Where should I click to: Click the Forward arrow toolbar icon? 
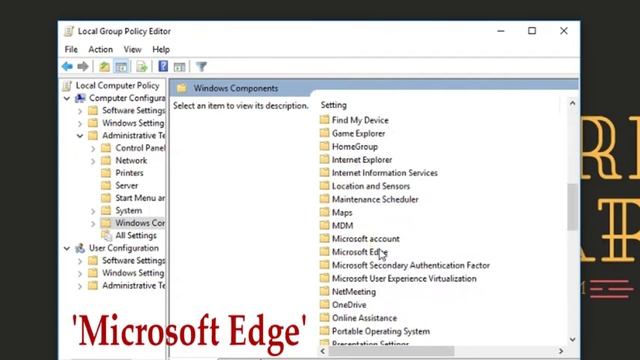(83, 66)
